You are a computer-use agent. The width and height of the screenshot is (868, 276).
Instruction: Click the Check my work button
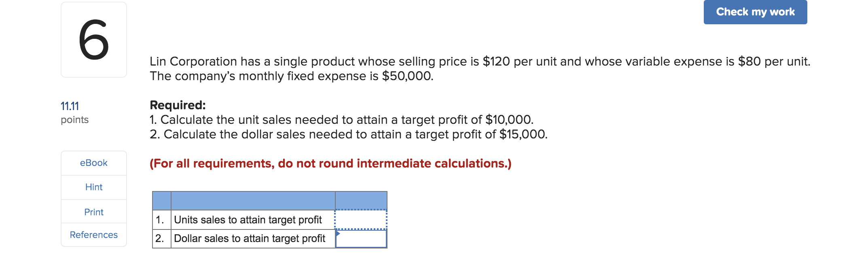click(755, 12)
